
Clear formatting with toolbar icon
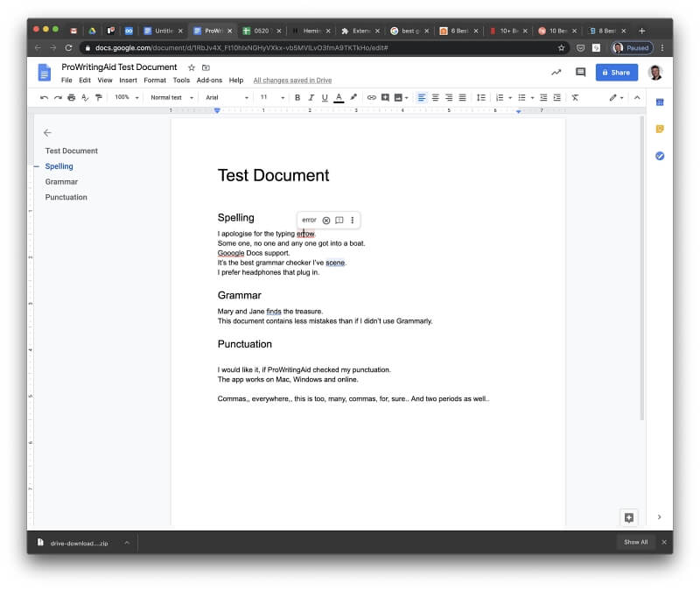(x=575, y=97)
